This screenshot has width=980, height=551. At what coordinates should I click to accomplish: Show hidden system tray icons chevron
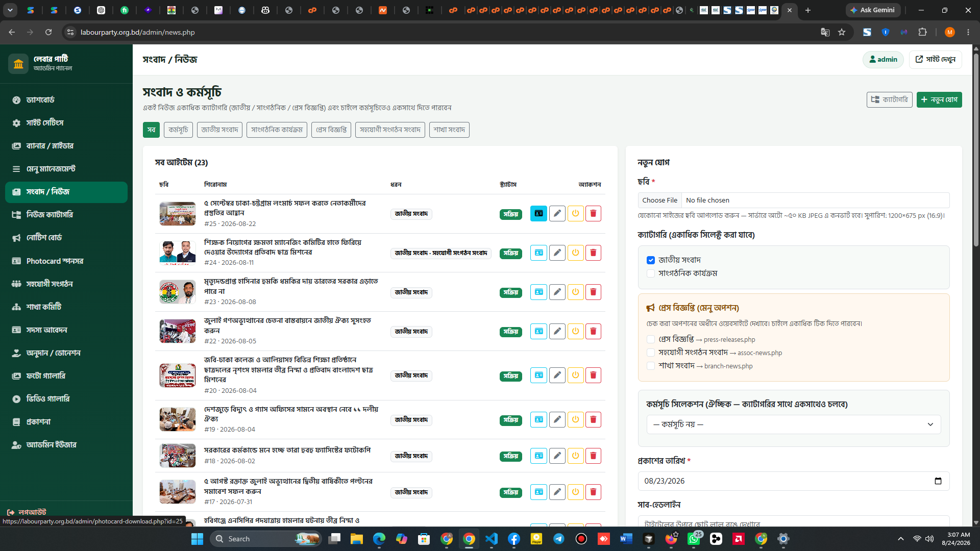click(x=901, y=539)
